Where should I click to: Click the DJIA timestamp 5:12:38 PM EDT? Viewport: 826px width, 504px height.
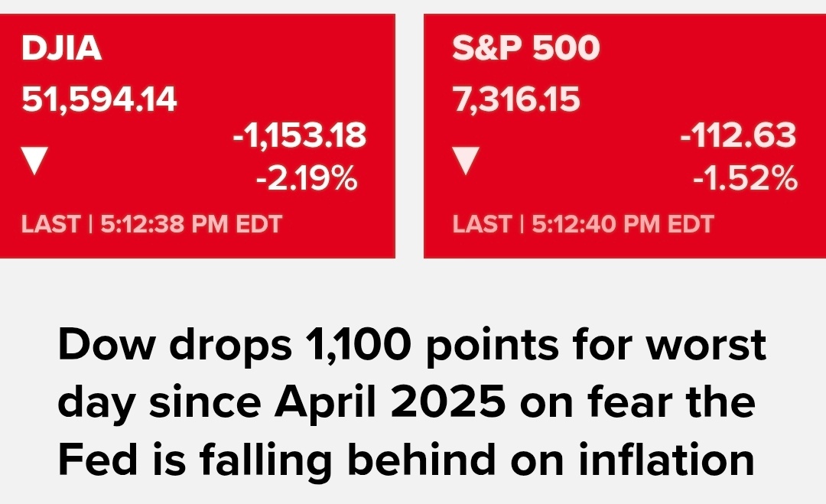click(191, 224)
